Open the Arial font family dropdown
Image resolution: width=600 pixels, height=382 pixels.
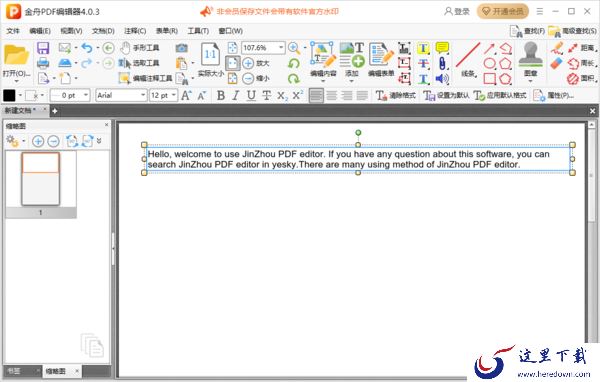pos(143,95)
